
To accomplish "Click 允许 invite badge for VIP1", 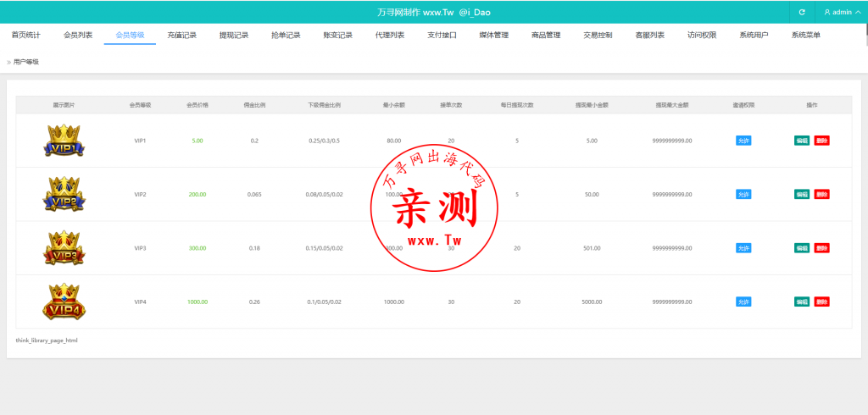I will [743, 141].
